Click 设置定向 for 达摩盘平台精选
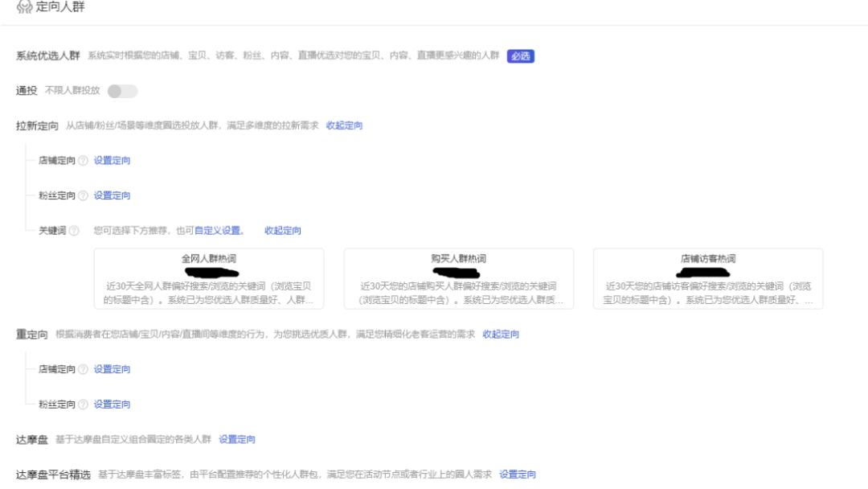 pyautogui.click(x=518, y=475)
